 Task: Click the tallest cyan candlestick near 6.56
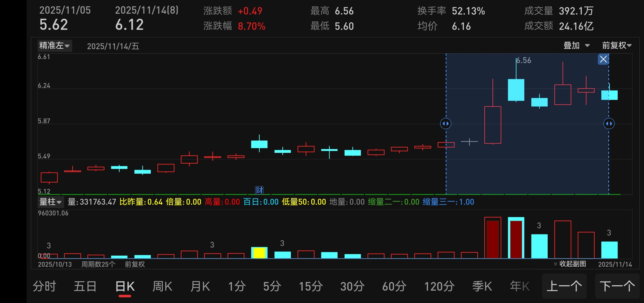pyautogui.click(x=516, y=90)
